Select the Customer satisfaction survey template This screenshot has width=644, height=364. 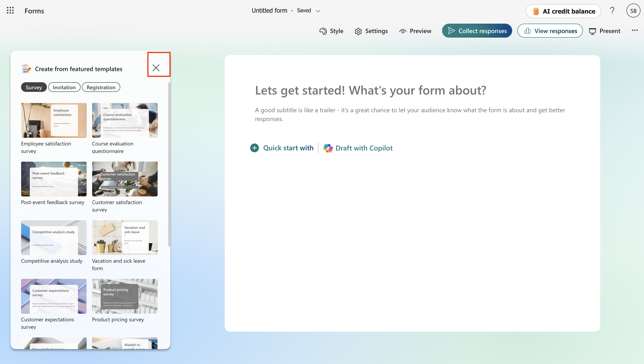click(125, 179)
